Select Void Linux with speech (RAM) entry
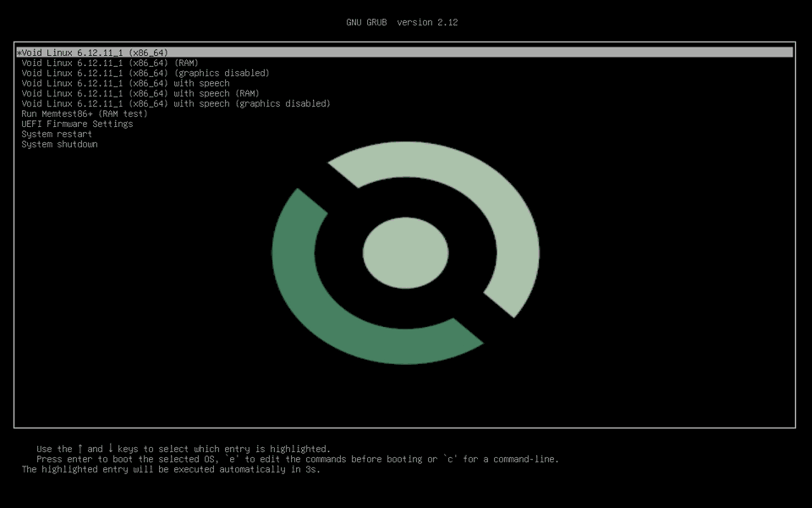The width and height of the screenshot is (812, 508). coord(140,93)
